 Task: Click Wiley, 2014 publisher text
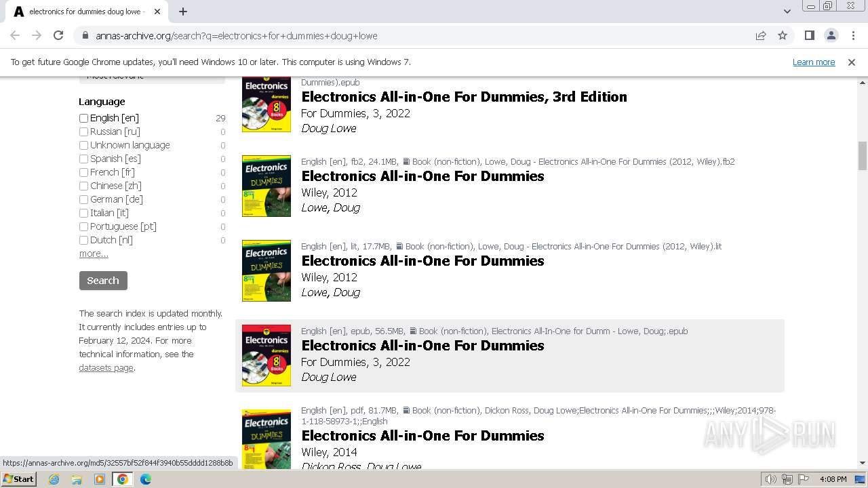[x=329, y=452]
